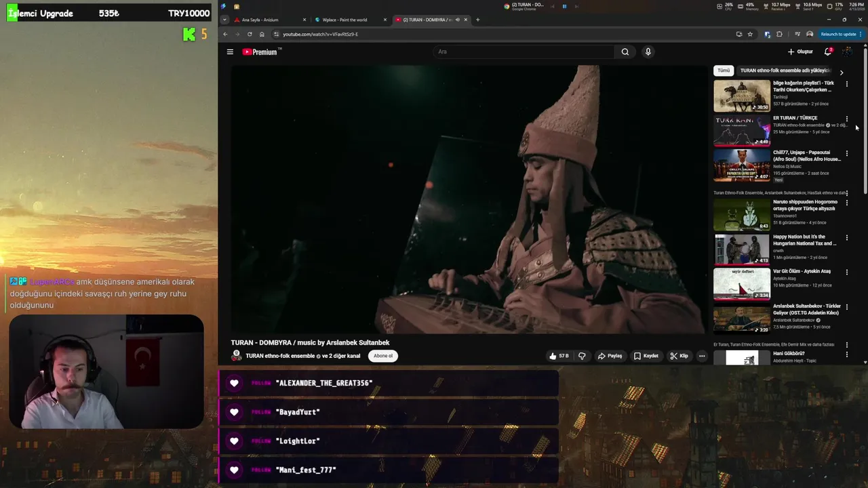This screenshot has height=488, width=868.
Task: Open Chrome profile avatar
Action: click(810, 34)
